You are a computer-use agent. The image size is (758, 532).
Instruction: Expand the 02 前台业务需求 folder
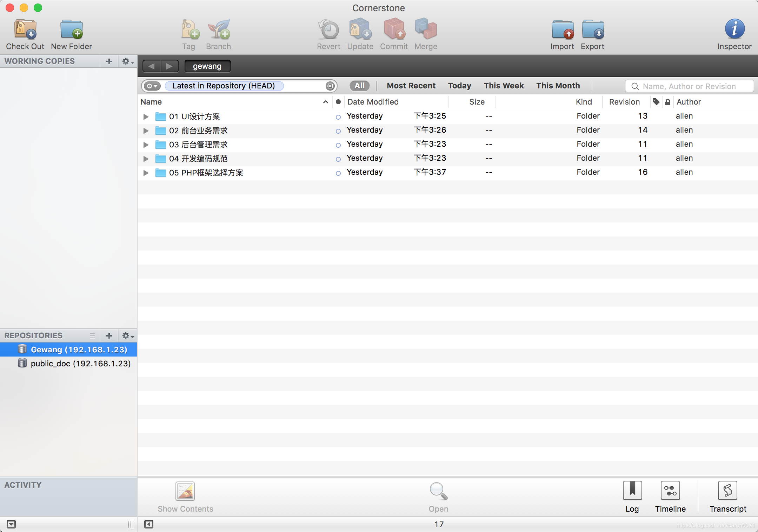pos(146,131)
